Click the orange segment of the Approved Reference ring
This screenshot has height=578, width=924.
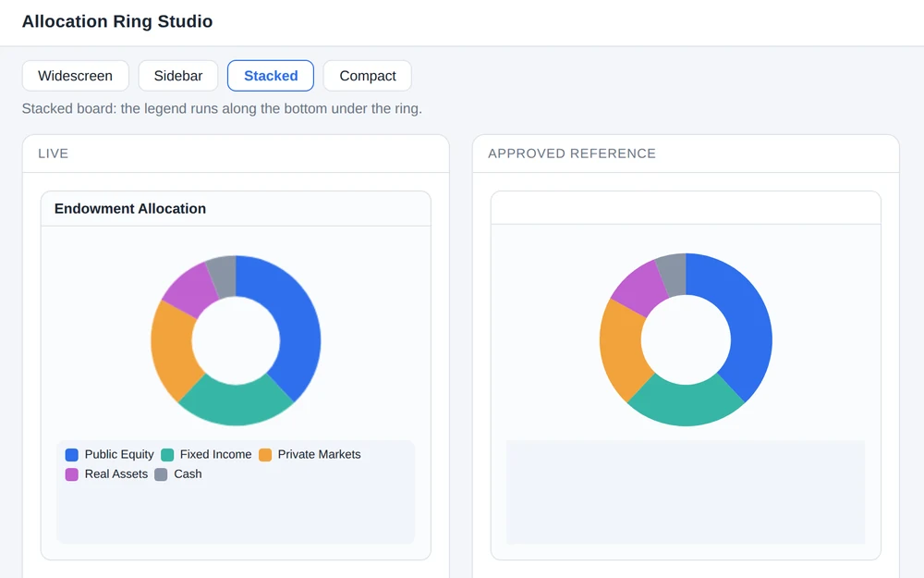coord(622,350)
